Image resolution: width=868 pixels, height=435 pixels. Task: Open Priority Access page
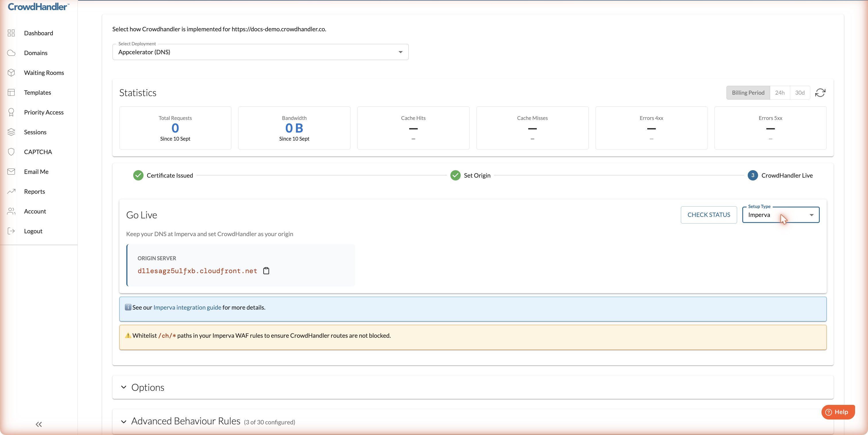(44, 112)
